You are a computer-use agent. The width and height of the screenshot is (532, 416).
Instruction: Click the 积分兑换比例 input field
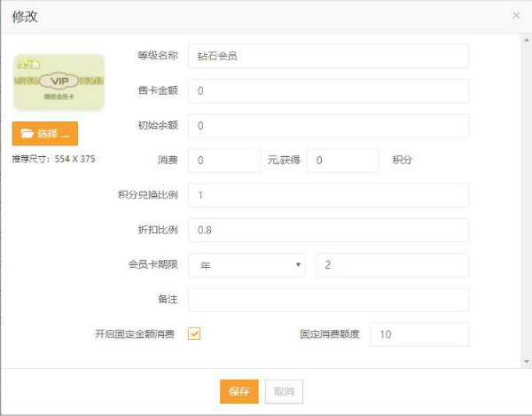tap(328, 195)
